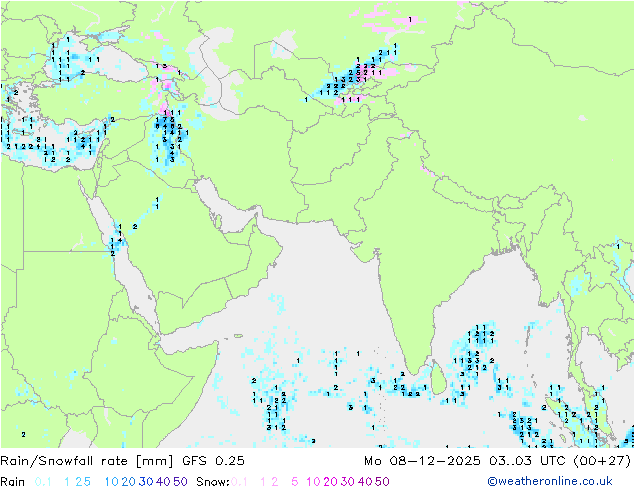This screenshot has width=634, height=490.
Task: Click the purple Rain legend value 50
Action: click(x=180, y=482)
